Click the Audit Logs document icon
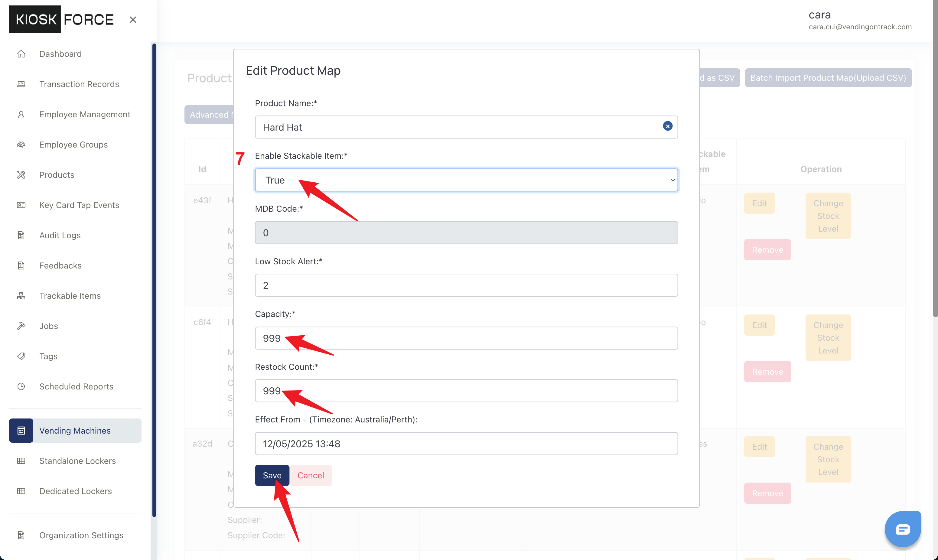Viewport: 938px width, 560px height. pos(21,235)
